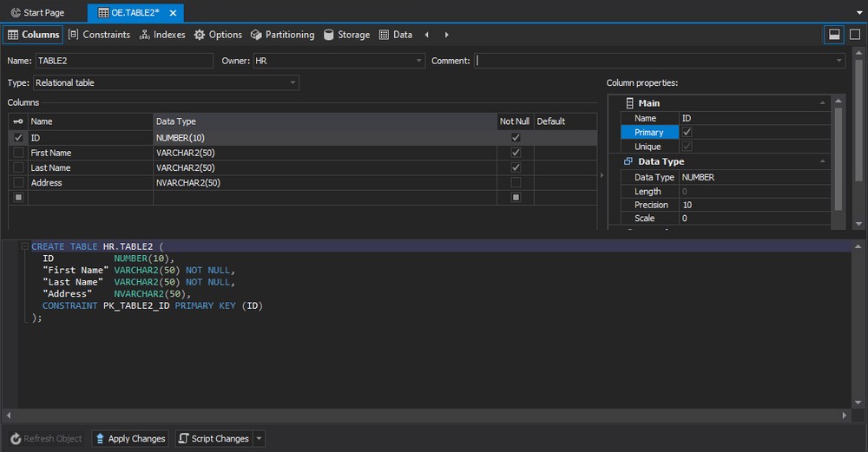Viewport: 868px width, 452px height.
Task: Click the Refresh Object icon
Action: tap(16, 439)
